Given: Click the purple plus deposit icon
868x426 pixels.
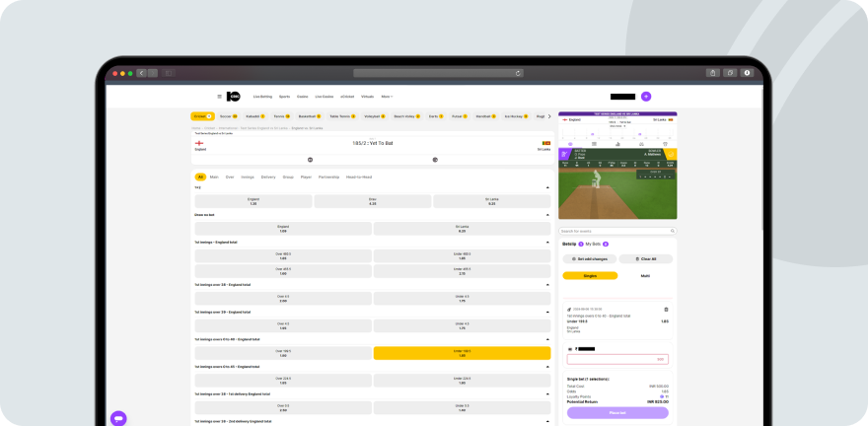Looking at the screenshot, I should (x=646, y=97).
